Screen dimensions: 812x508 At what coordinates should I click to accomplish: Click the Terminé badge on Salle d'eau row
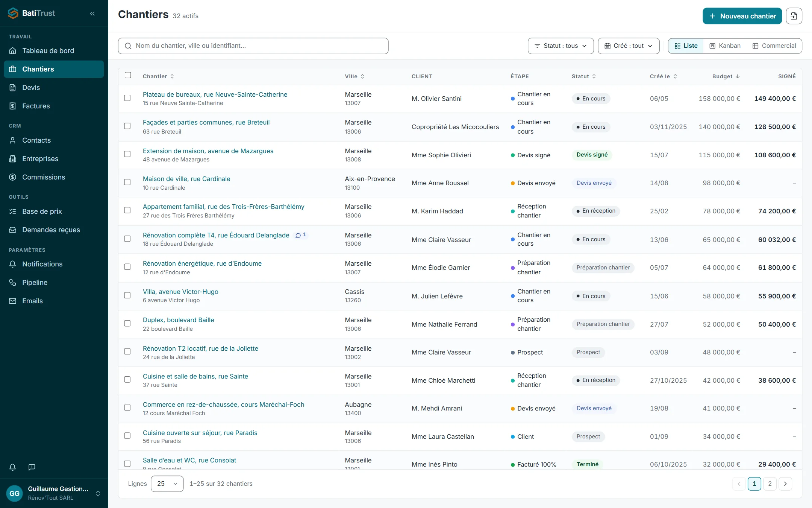pos(587,464)
